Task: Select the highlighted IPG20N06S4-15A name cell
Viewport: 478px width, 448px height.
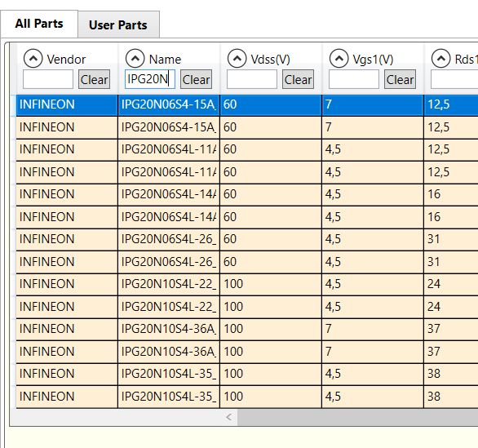Action: (169, 105)
